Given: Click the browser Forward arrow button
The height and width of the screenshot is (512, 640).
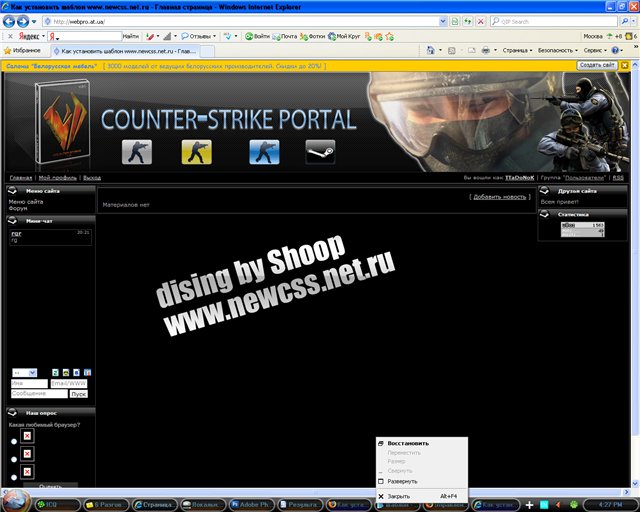Looking at the screenshot, I should click(x=23, y=21).
